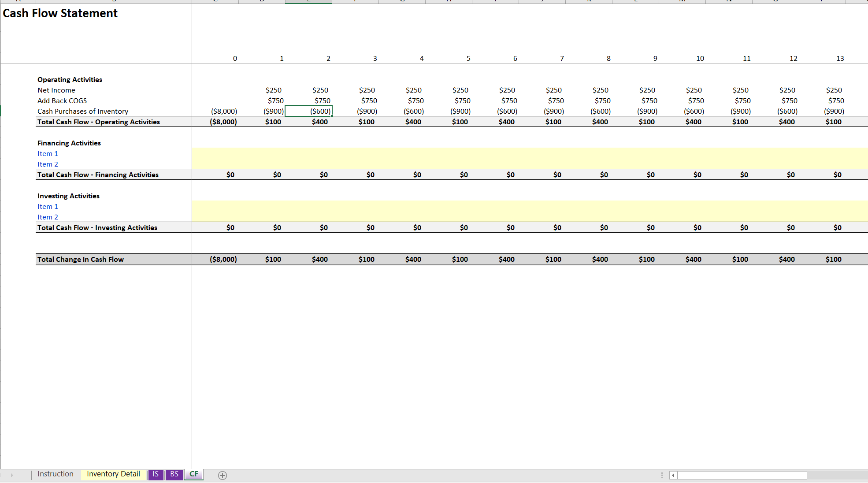Open the Inventory Detail sheet

click(113, 474)
